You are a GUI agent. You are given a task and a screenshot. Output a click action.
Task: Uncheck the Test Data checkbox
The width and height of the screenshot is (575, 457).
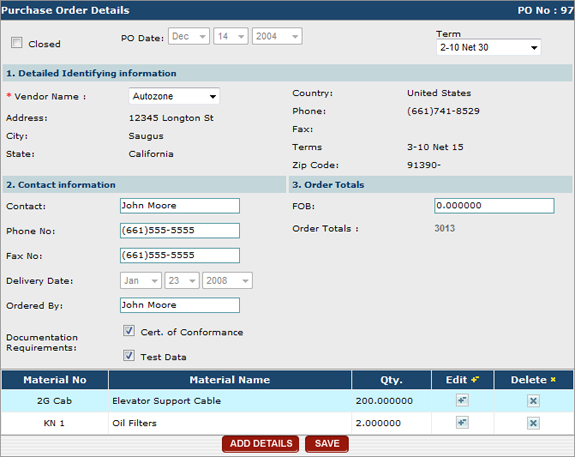point(129,355)
